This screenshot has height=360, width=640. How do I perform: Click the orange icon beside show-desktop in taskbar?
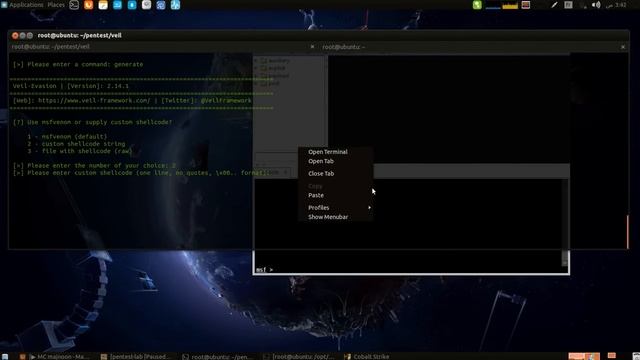[22, 356]
